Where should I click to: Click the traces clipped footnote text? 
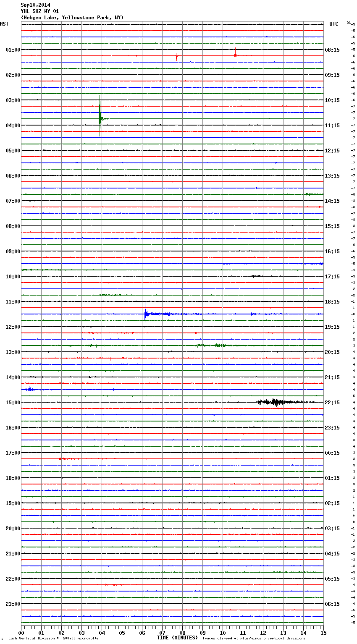[254, 638]
